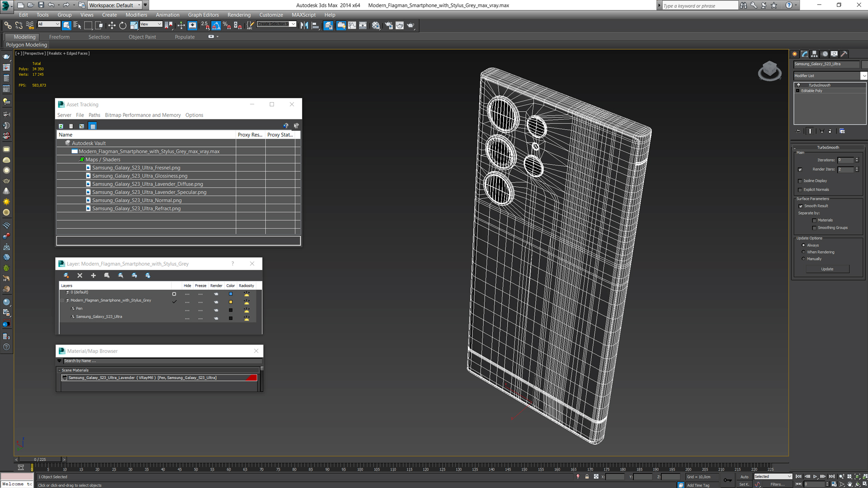Viewport: 868px width, 488px height.
Task: Click the Polygon Modeling panel button
Action: [x=27, y=45]
